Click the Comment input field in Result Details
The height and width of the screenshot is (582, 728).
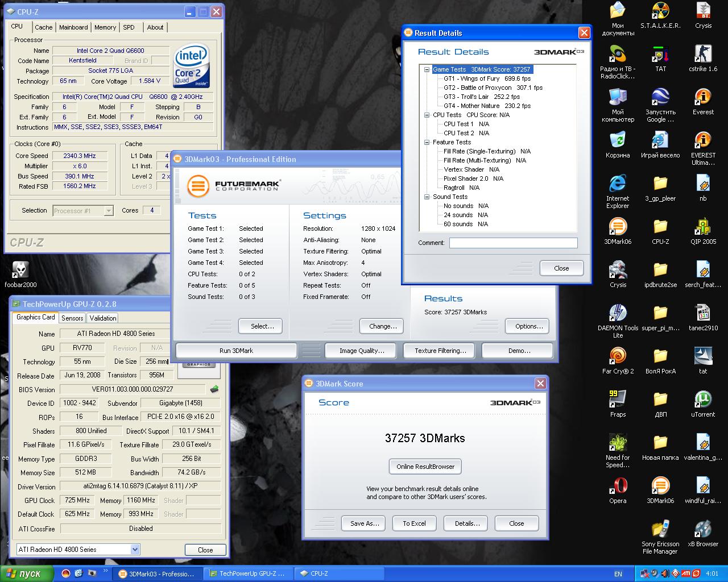click(x=513, y=243)
